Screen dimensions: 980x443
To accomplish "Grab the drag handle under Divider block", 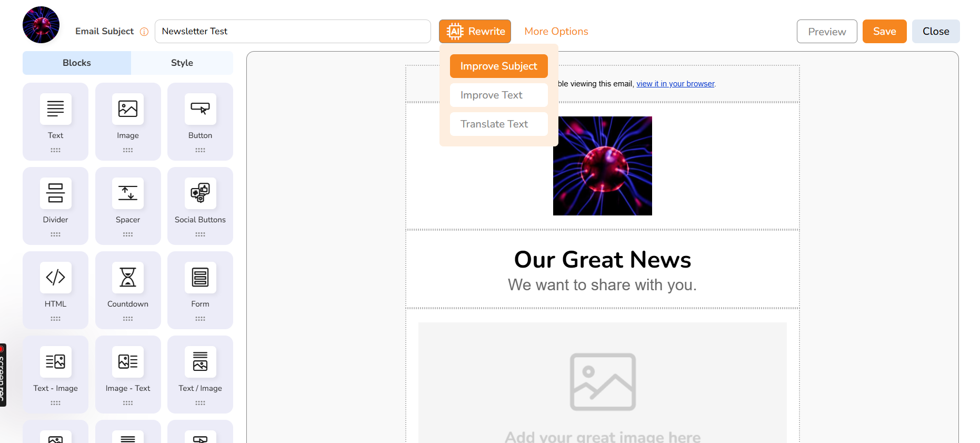I will (55, 234).
